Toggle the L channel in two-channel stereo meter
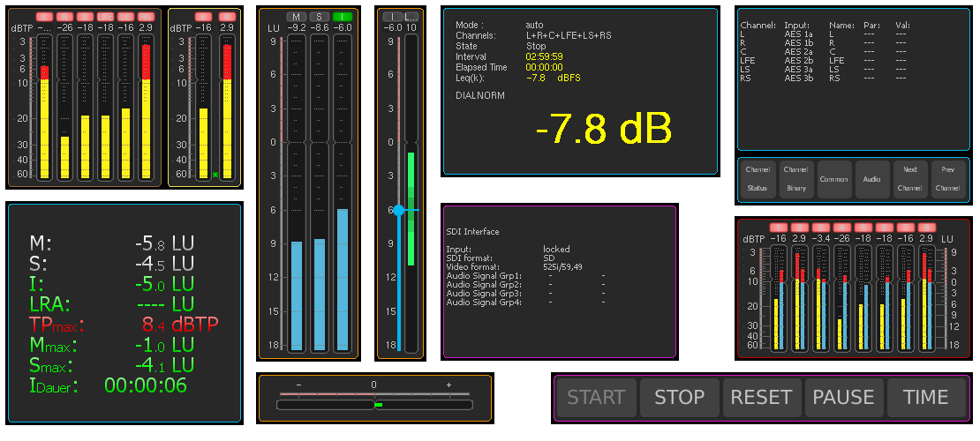The width and height of the screenshot is (980, 441). pyautogui.click(x=203, y=17)
